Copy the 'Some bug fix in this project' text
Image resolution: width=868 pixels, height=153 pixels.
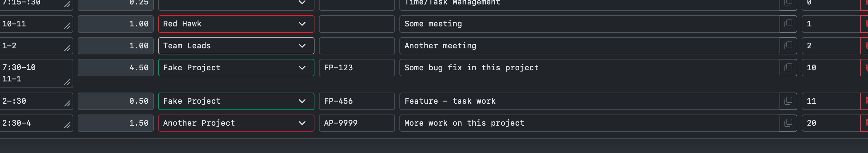pyautogui.click(x=788, y=68)
